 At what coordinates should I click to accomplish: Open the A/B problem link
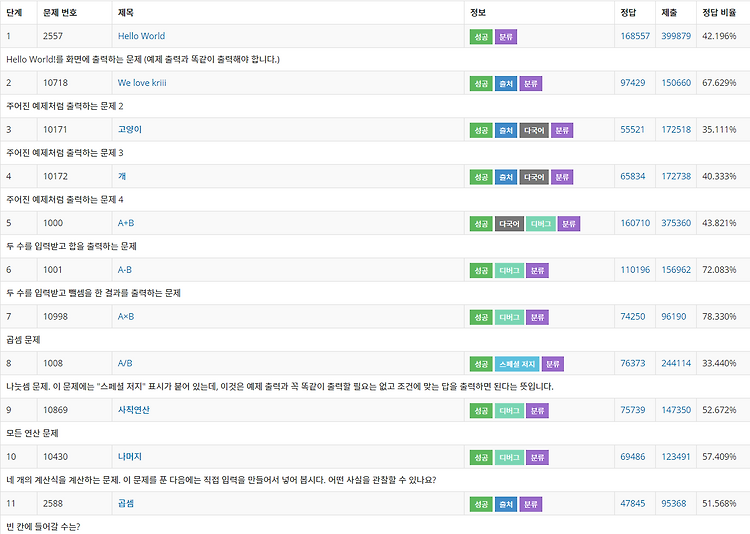point(125,364)
